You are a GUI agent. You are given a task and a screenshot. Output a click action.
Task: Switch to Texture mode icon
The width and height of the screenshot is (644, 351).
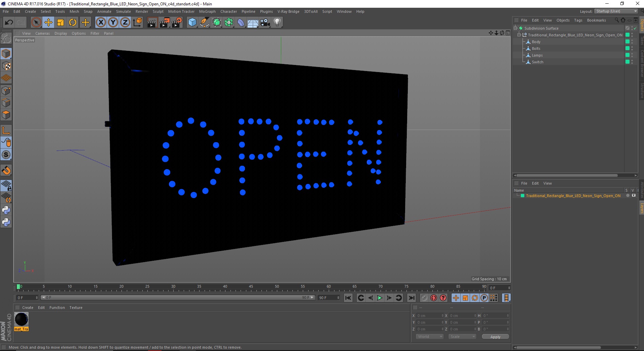(6, 66)
